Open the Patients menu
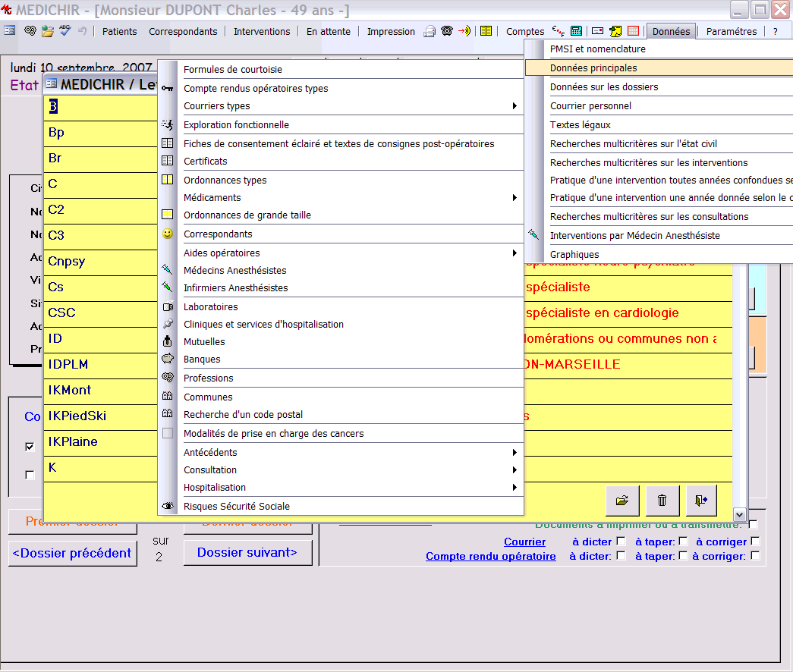793x672 pixels. click(119, 31)
